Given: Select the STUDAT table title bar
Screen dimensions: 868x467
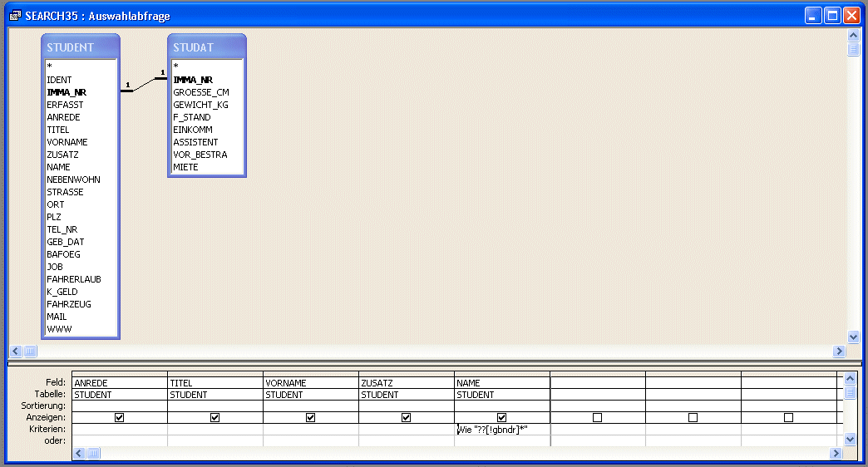Looking at the screenshot, I should pyautogui.click(x=206, y=47).
